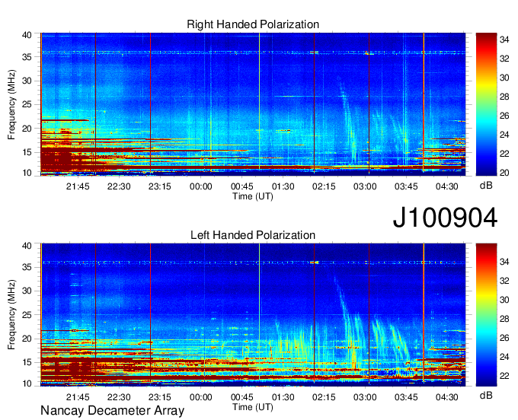Click 21:45 tick under Right Handed plot

coord(78,186)
